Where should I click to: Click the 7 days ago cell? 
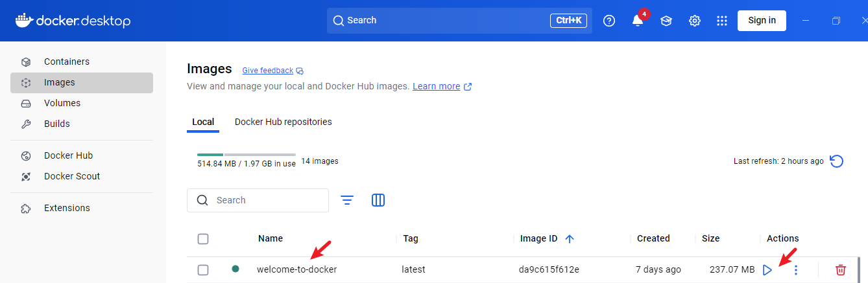coord(658,269)
